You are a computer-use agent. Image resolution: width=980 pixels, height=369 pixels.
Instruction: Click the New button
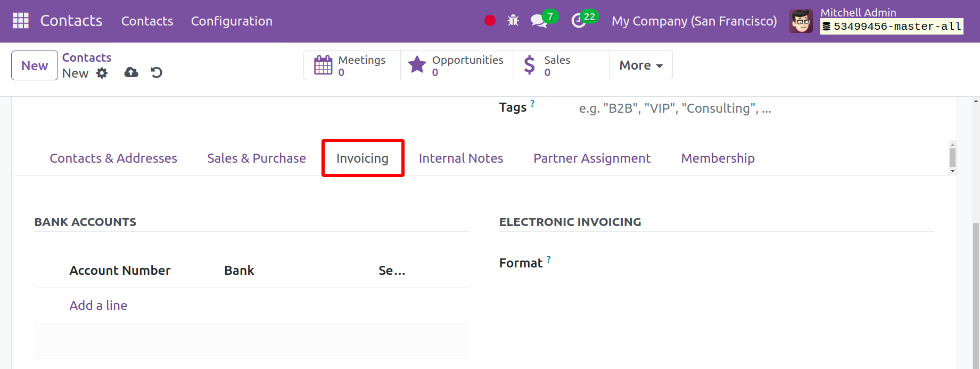35,65
